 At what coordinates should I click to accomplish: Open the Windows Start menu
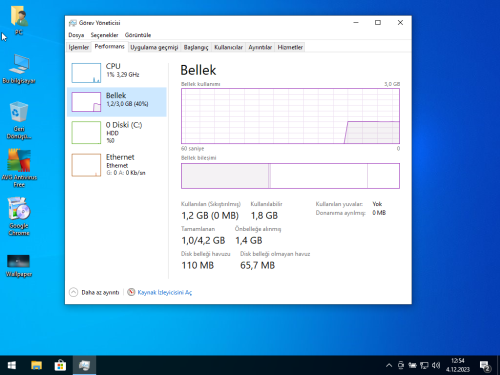tap(12, 365)
